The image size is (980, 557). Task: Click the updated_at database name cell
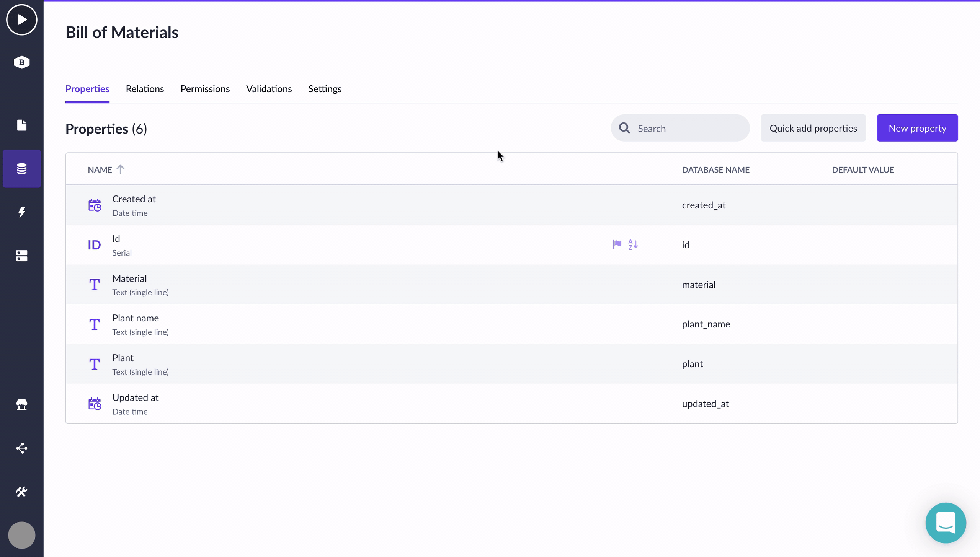pos(705,404)
